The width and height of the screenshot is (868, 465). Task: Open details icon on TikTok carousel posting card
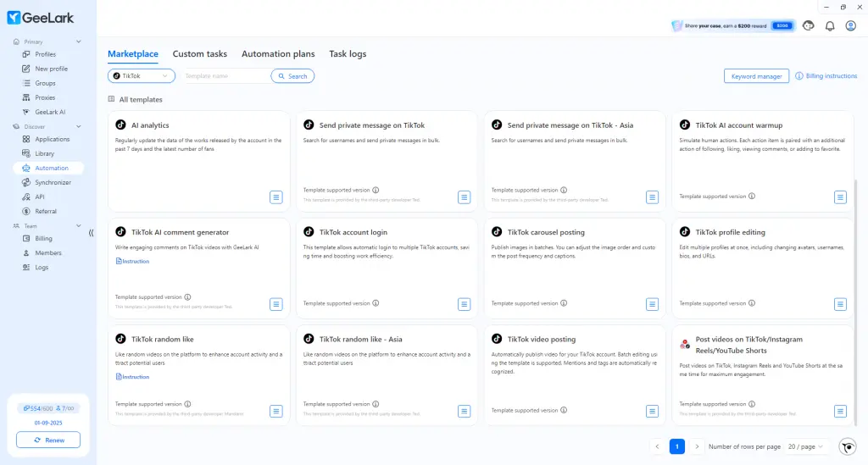652,304
